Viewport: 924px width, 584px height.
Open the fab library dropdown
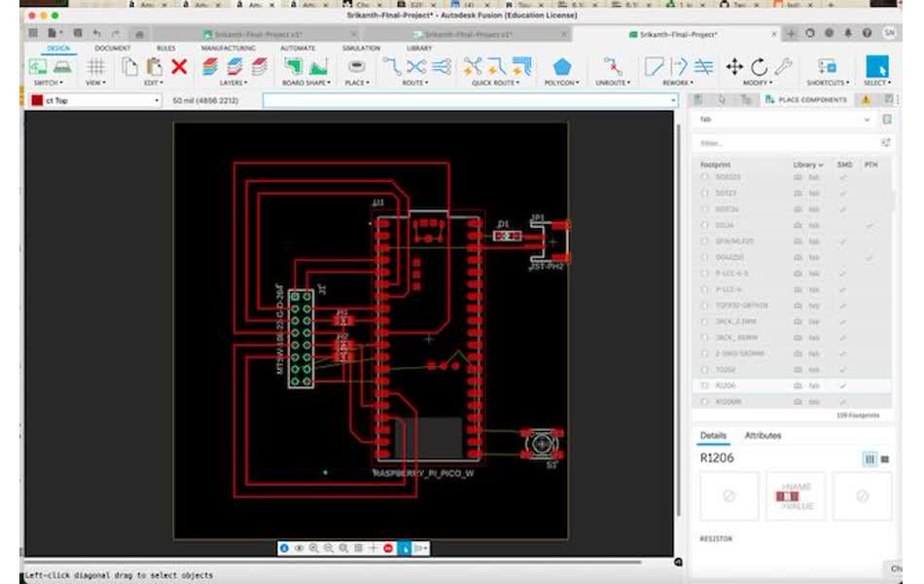coord(868,120)
